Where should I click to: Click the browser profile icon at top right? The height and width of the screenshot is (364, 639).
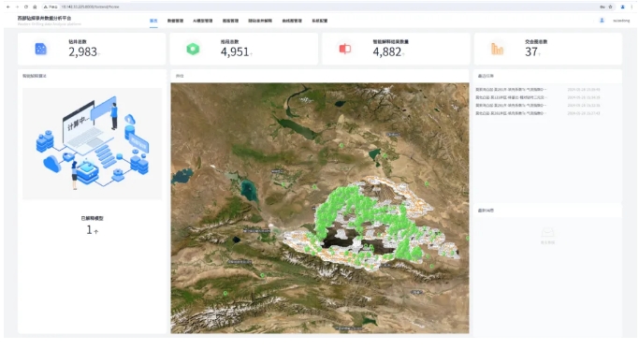(x=622, y=7)
